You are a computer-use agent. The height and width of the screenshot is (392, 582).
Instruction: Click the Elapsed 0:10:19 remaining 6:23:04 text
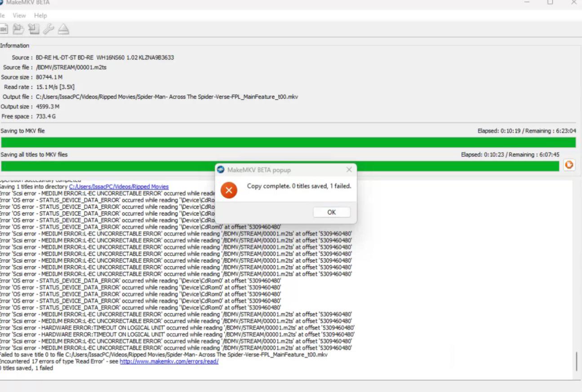point(527,131)
